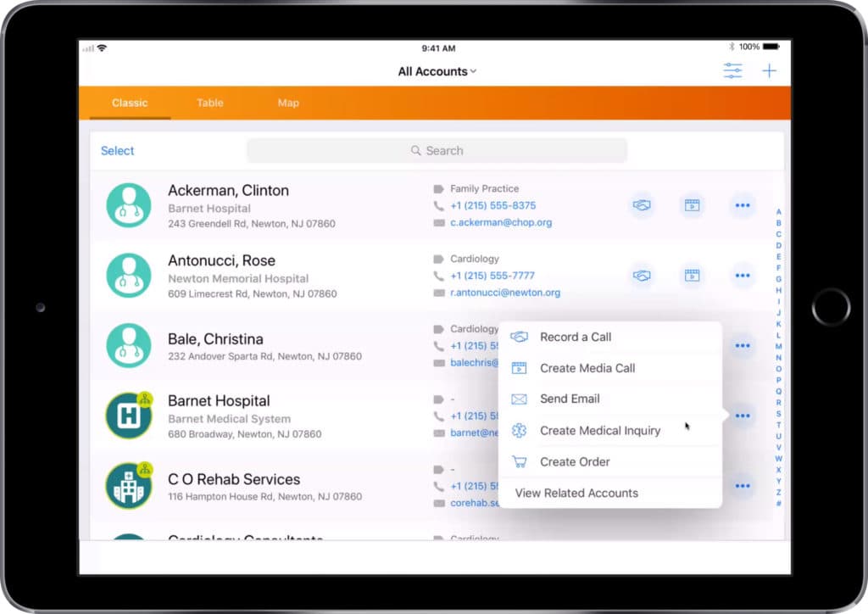The image size is (868, 614).
Task: Open Ackerman, Clinton avatar
Action: 129,205
